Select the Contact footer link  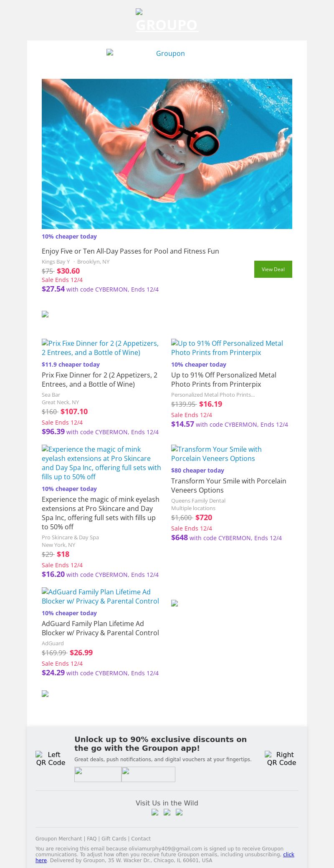pyautogui.click(x=141, y=838)
